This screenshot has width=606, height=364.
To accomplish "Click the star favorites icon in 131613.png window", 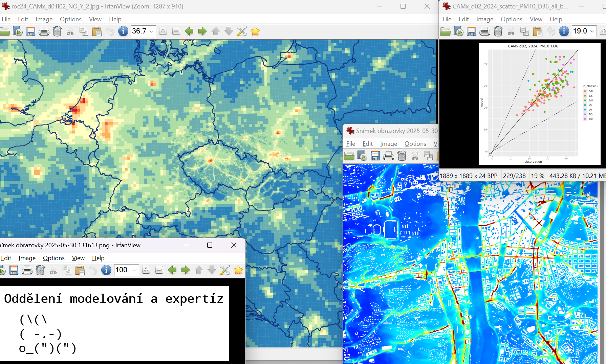I will (x=238, y=270).
